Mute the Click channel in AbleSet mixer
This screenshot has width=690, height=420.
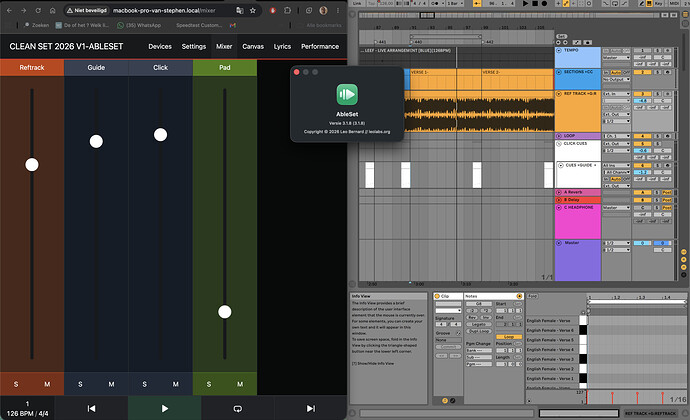click(176, 384)
